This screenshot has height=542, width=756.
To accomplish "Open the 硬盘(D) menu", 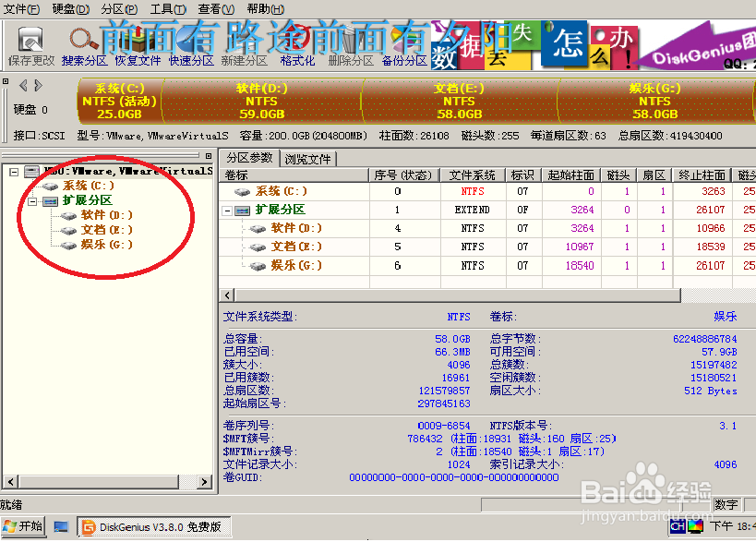I will pos(70,8).
